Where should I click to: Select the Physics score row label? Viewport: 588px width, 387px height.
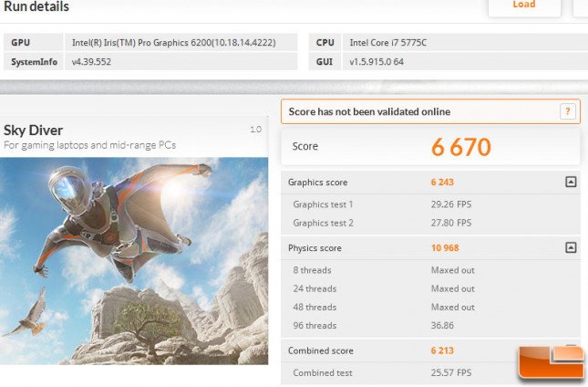click(x=315, y=248)
